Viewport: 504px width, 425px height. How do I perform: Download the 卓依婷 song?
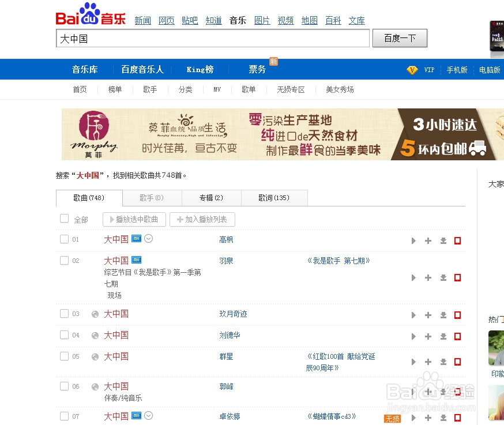click(x=443, y=418)
